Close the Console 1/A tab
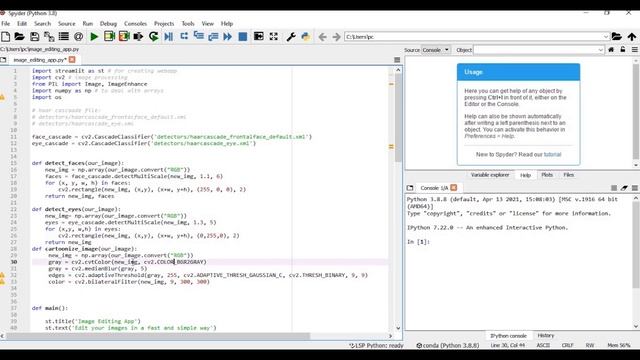This screenshot has height=360, width=640. 453,188
